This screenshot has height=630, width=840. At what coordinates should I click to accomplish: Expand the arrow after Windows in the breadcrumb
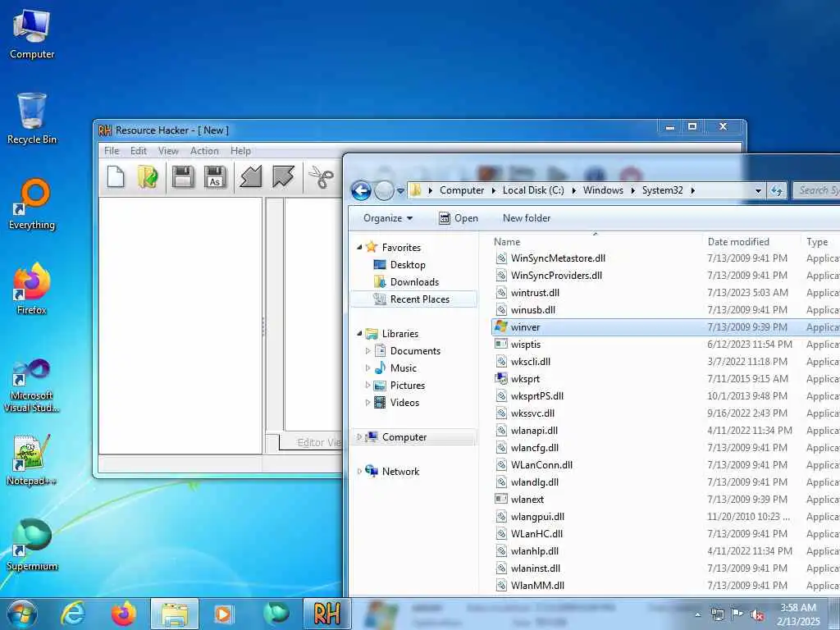(632, 190)
